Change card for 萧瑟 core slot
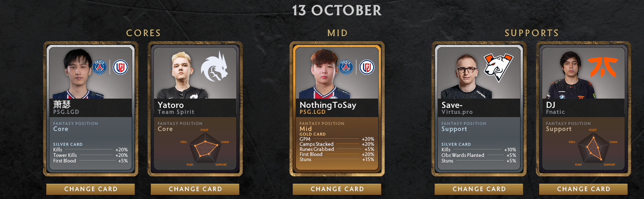Image resolution: width=644 pixels, height=199 pixels. click(x=91, y=189)
